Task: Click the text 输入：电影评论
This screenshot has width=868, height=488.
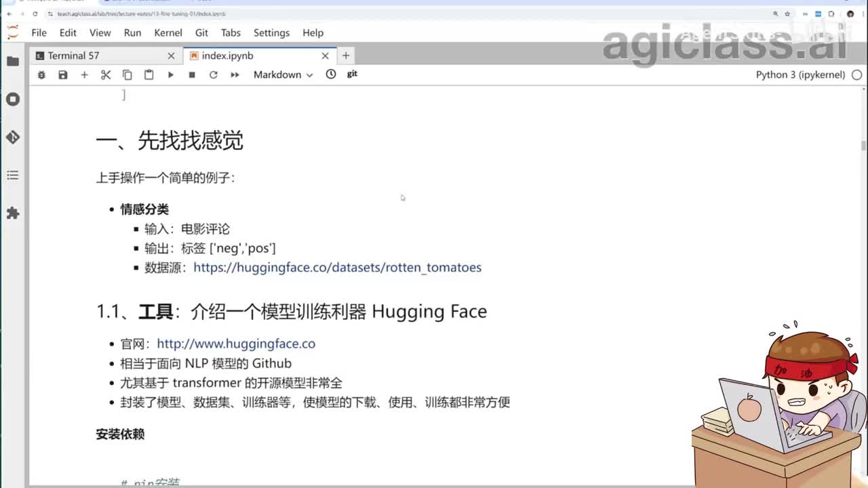Action: pos(187,229)
